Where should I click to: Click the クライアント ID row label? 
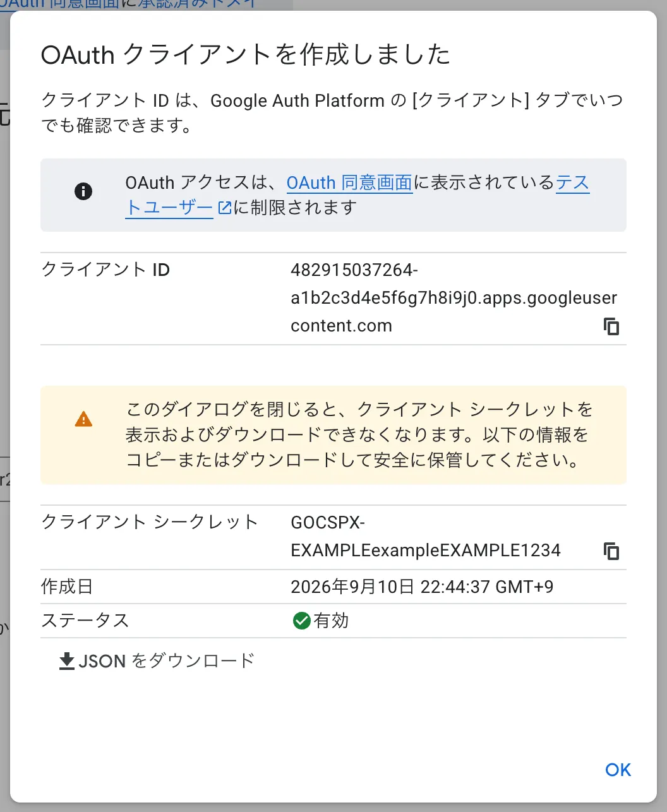(105, 270)
